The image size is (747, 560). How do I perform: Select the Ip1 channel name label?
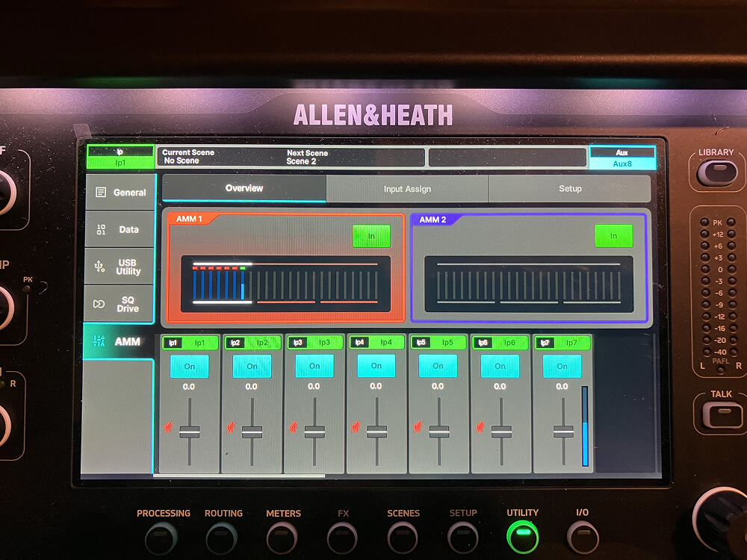click(190, 343)
